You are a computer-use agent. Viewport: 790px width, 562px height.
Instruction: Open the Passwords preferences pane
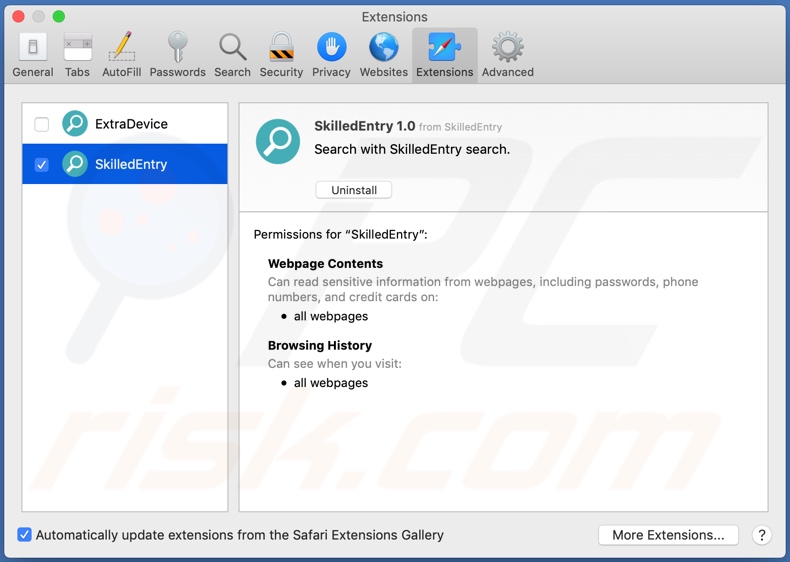coord(177,55)
